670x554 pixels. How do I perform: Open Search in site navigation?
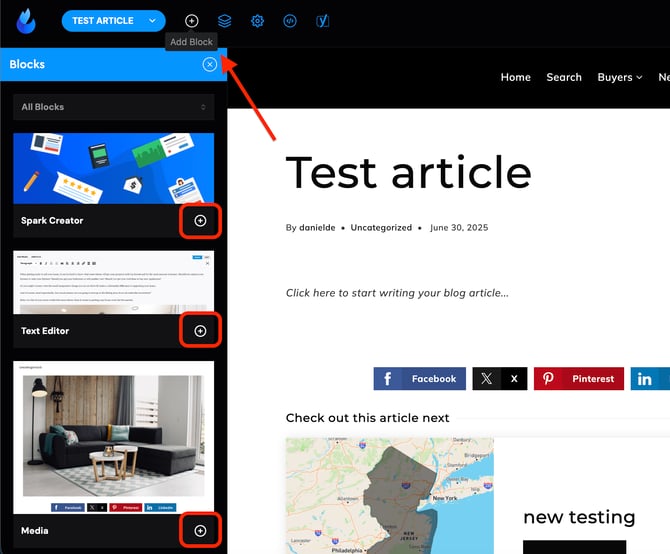564,77
